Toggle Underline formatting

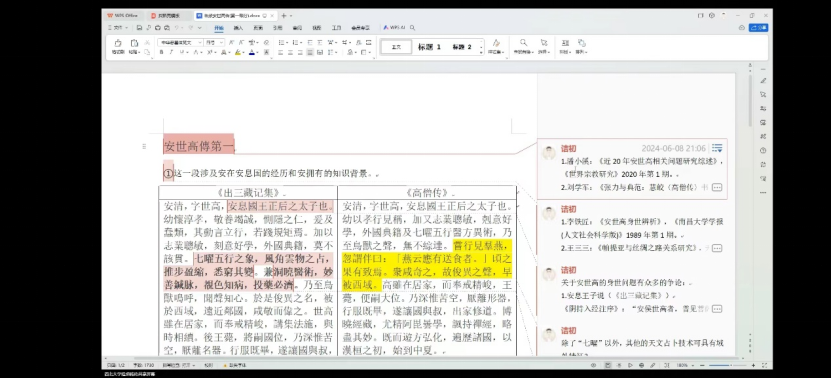(x=182, y=52)
